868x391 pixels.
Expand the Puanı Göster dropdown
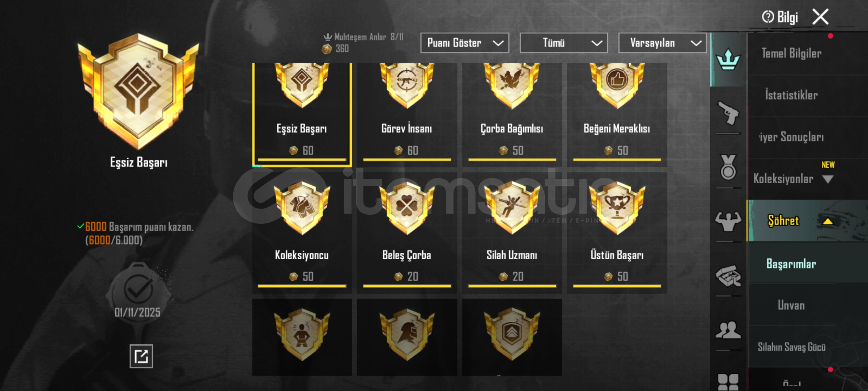(465, 43)
